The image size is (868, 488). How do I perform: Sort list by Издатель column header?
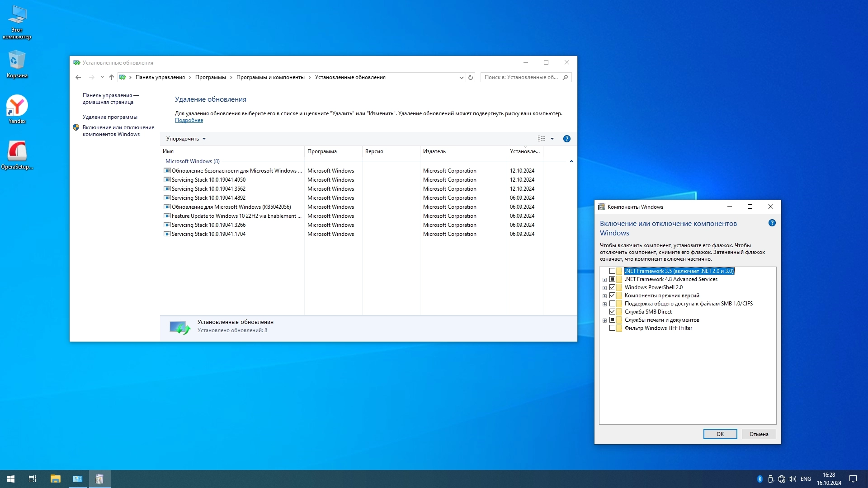click(x=434, y=151)
